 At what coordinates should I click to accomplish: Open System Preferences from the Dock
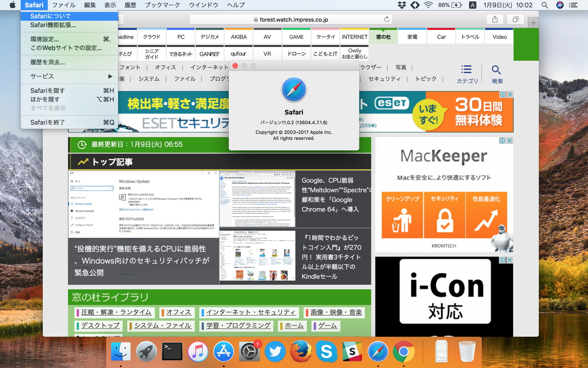tap(249, 351)
